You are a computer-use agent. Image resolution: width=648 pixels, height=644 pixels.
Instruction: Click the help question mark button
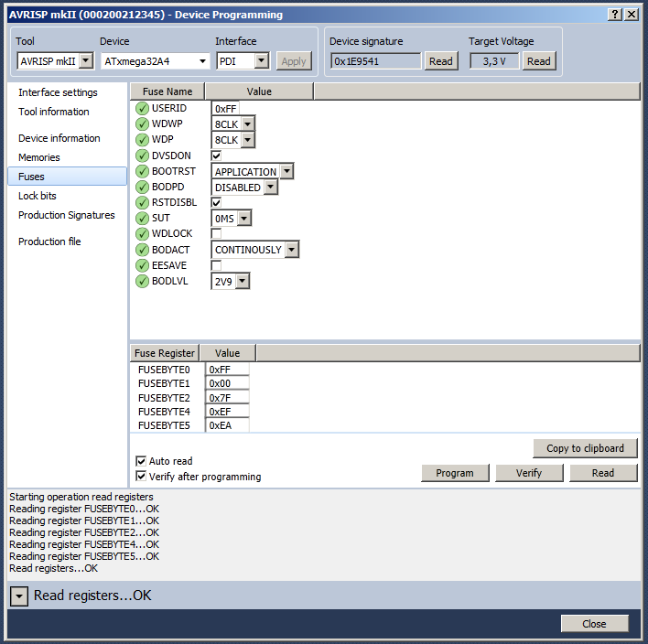click(615, 15)
